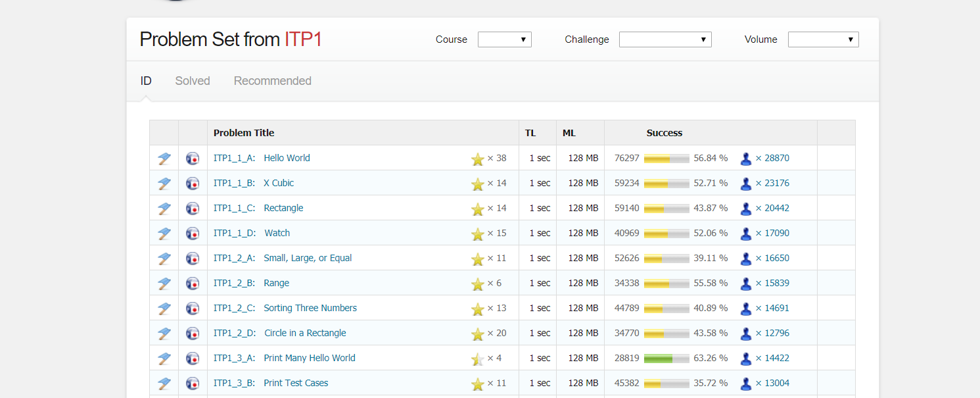Click the half star in Print Many Hello World row
Screen dimensions: 980x398
click(x=478, y=359)
